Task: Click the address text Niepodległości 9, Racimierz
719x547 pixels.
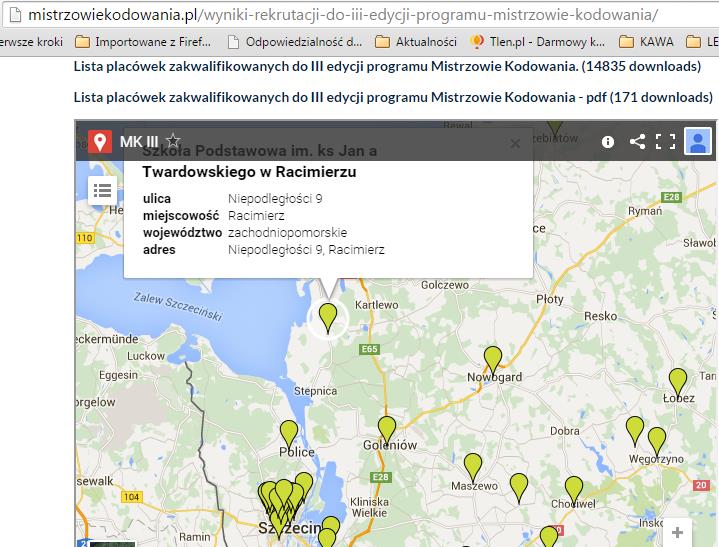Action: [306, 250]
